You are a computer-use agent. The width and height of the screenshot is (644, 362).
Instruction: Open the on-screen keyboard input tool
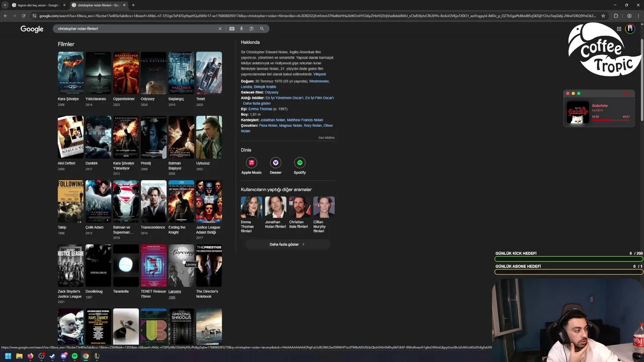click(231, 29)
